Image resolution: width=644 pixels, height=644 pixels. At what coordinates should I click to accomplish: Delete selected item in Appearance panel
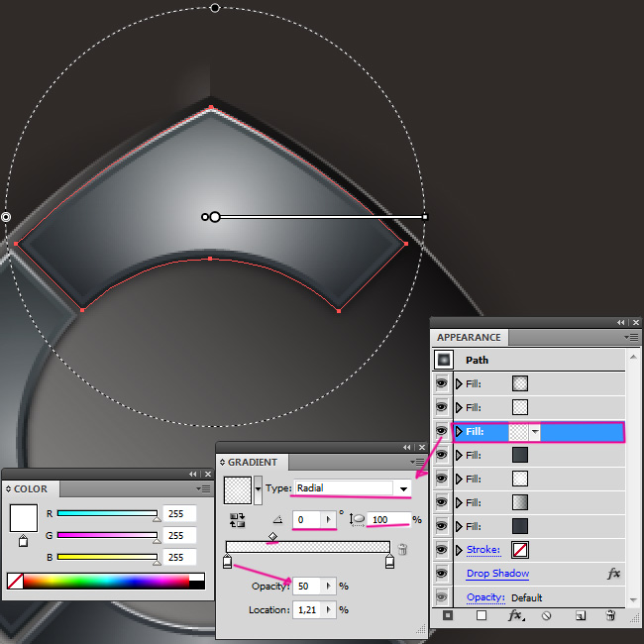point(610,615)
